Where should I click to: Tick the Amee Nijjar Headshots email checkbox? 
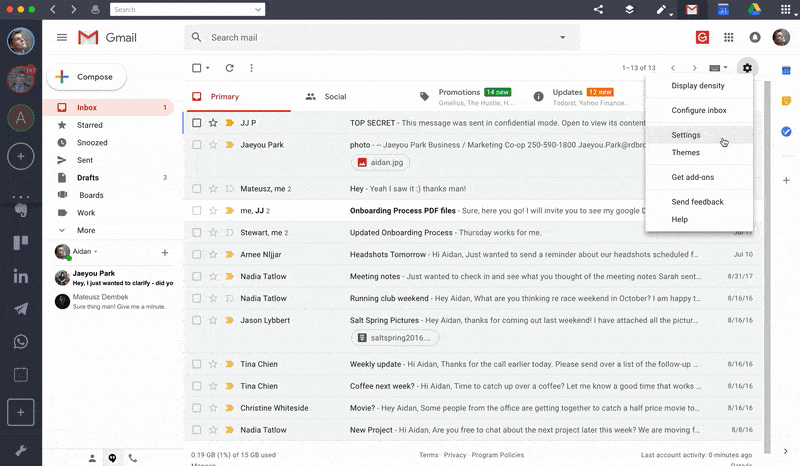(196, 254)
